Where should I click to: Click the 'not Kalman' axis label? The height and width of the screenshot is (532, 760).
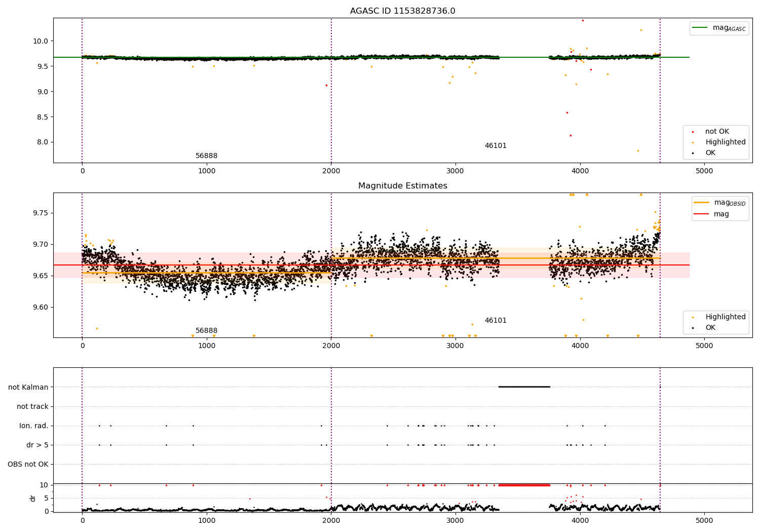point(28,387)
